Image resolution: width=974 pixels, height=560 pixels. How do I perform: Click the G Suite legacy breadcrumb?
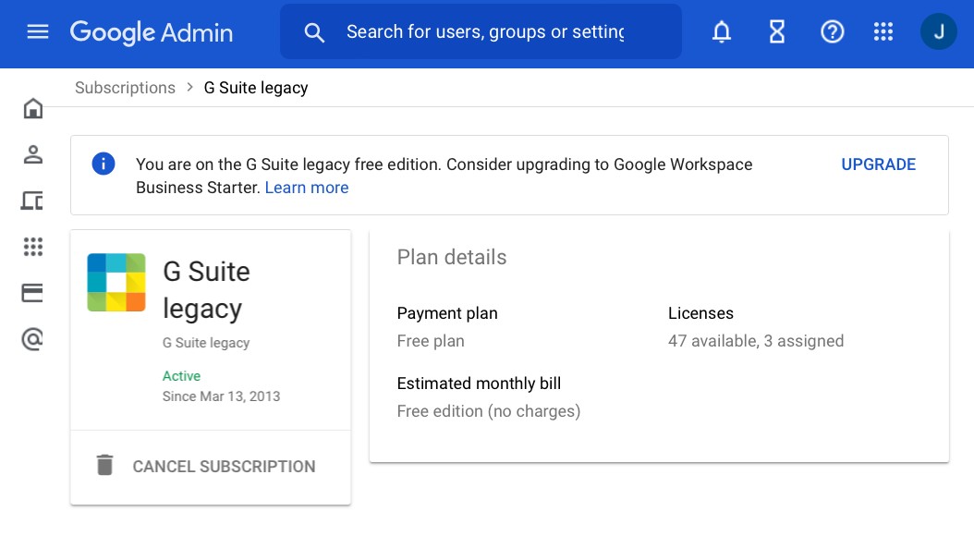[x=256, y=88]
